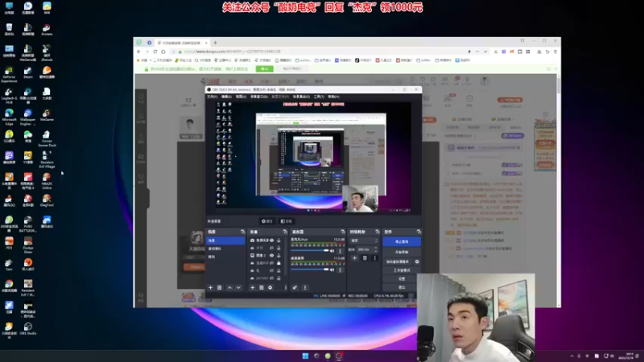Open browser home page button
The width and height of the screenshot is (644, 362).
(163, 51)
